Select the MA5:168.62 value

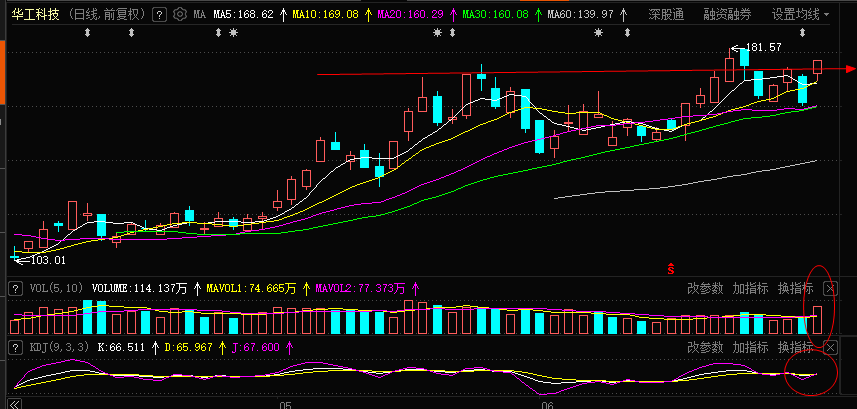tap(243, 15)
